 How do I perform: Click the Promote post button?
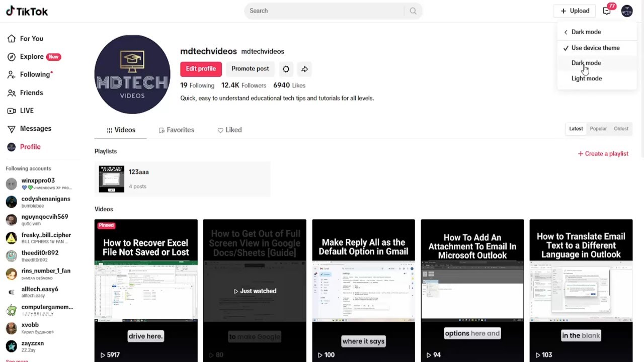coord(250,69)
